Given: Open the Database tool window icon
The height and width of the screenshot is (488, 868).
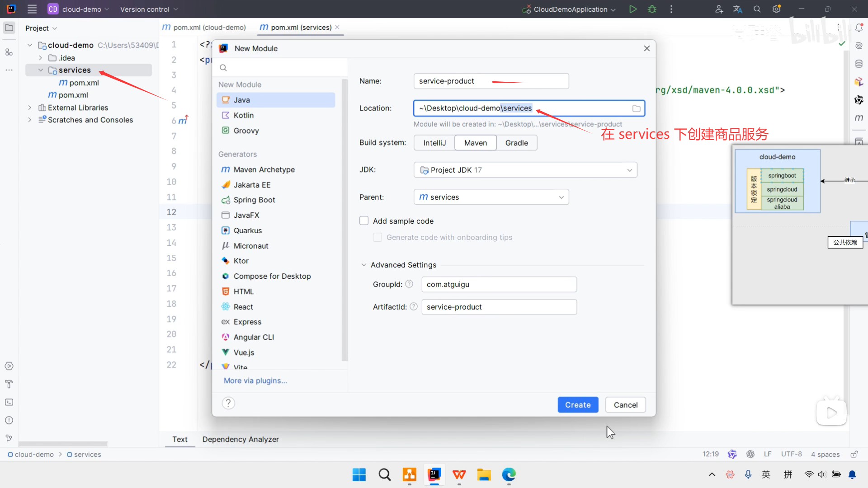Looking at the screenshot, I should pos(859,64).
